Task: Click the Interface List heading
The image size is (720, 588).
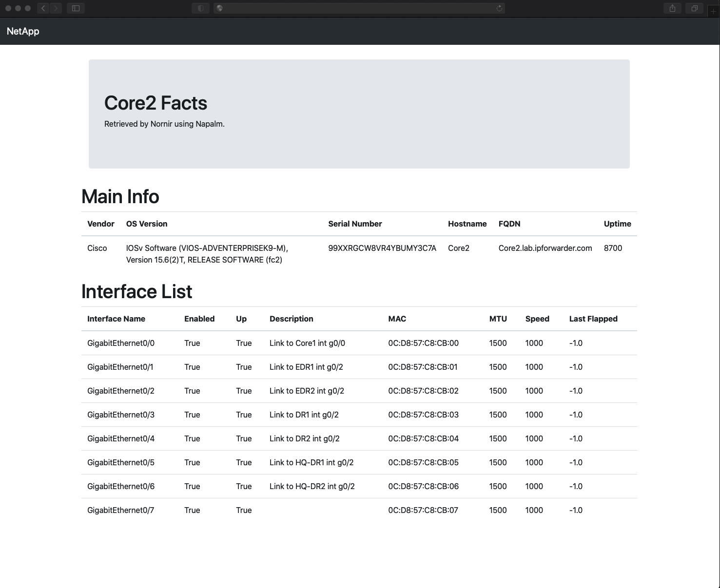Action: point(136,291)
